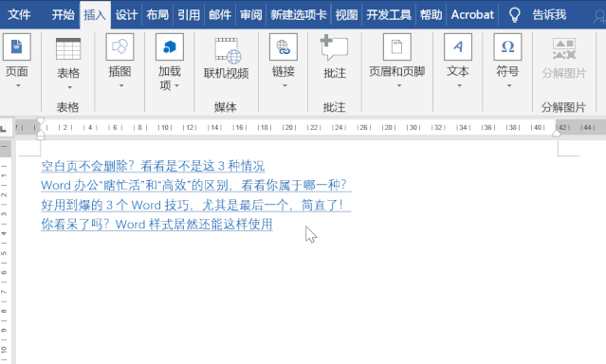Open the 符号 omega symbol icon
The width and height of the screenshot is (606, 364).
[x=507, y=46]
